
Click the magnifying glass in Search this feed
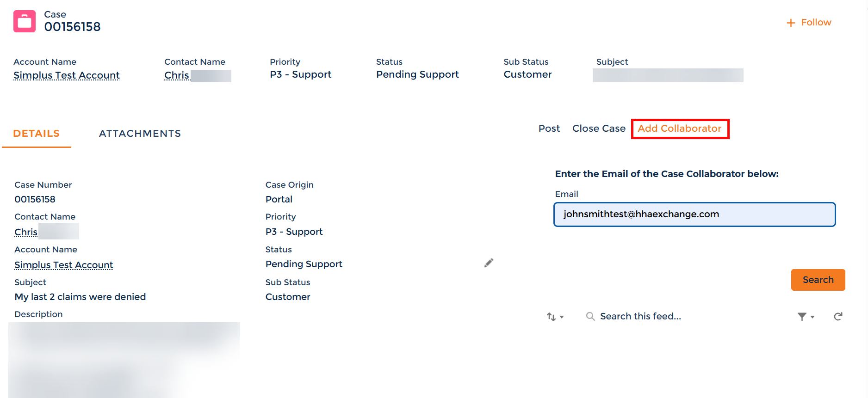(x=590, y=316)
